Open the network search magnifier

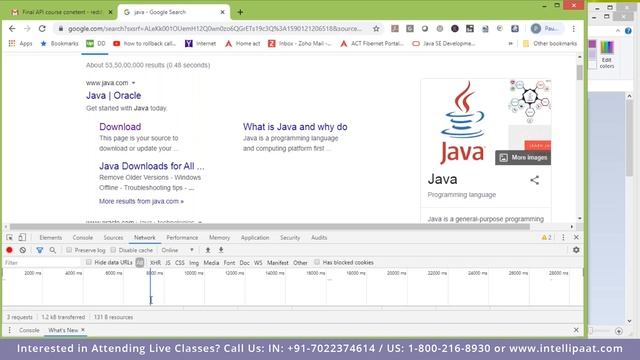[53, 250]
